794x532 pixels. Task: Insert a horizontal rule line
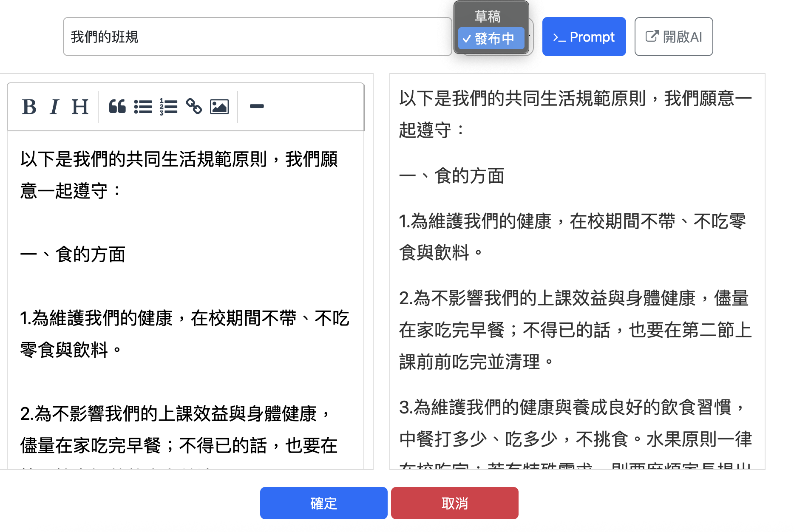coord(257,106)
